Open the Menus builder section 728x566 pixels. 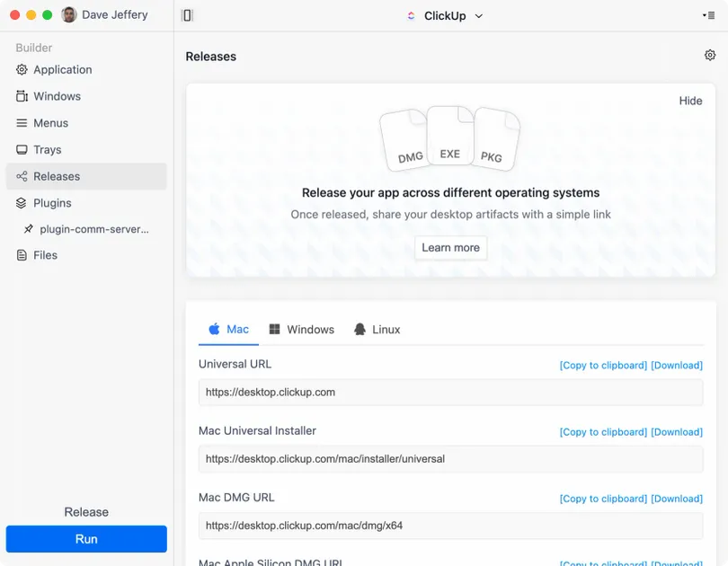click(x=50, y=122)
